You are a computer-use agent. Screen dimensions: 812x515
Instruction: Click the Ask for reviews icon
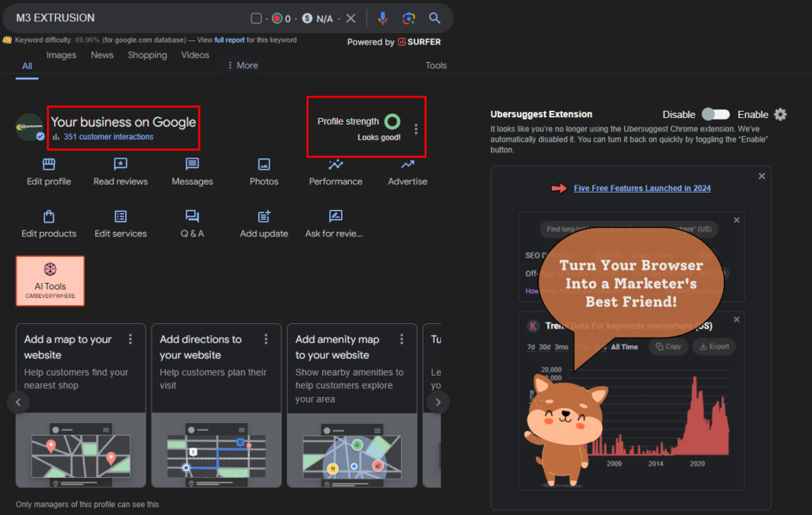(x=335, y=216)
